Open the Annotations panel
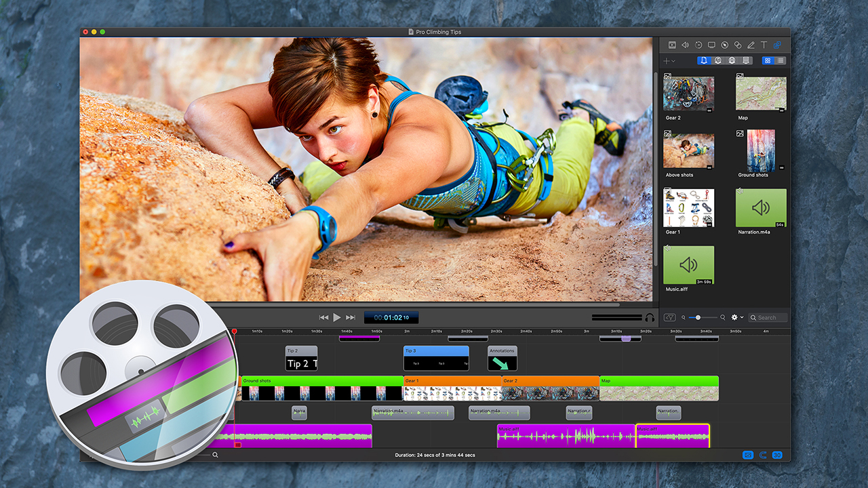The height and width of the screenshot is (488, 868). (x=751, y=45)
